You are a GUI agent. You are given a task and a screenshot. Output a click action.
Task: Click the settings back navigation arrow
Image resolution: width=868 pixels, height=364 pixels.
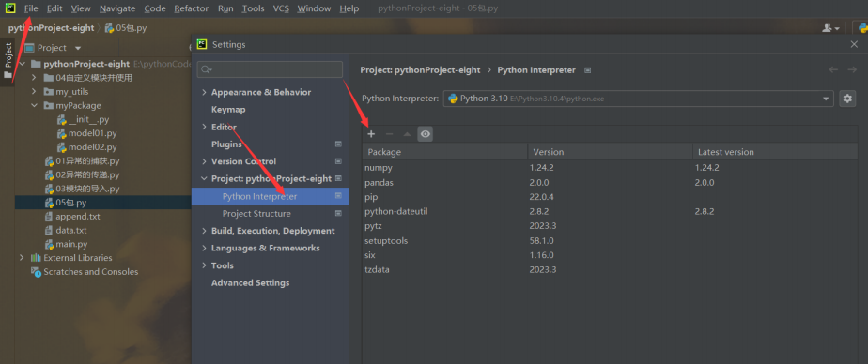pyautogui.click(x=833, y=69)
